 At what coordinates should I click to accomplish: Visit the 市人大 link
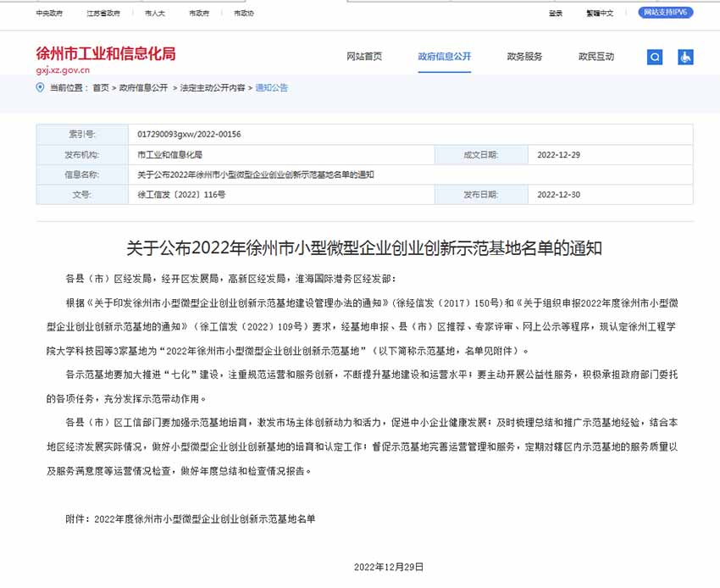click(155, 14)
